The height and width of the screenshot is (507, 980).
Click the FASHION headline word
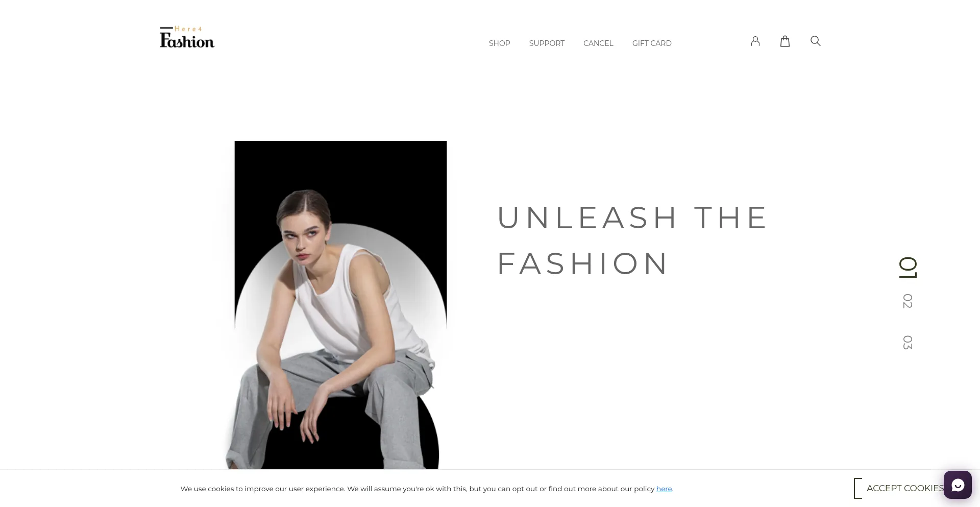582,263
